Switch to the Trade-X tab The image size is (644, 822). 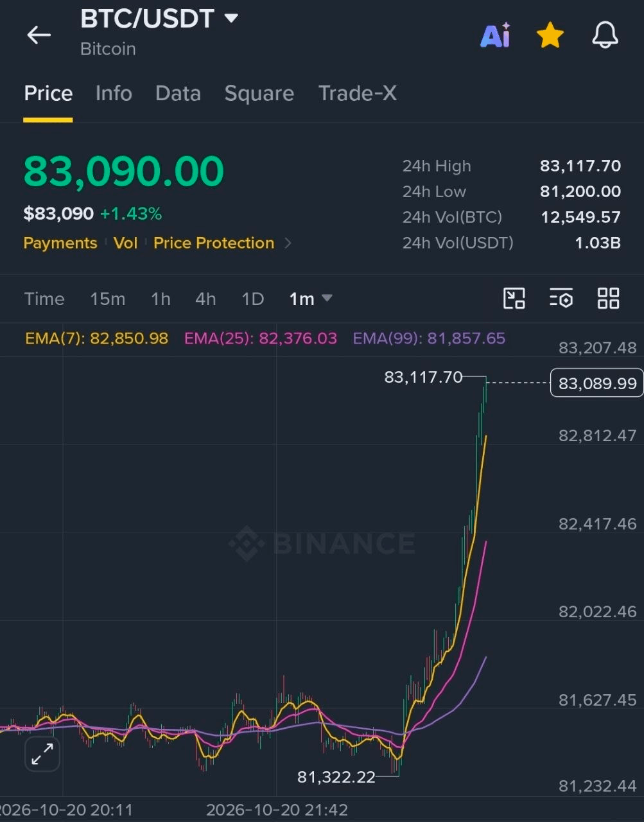pos(358,93)
